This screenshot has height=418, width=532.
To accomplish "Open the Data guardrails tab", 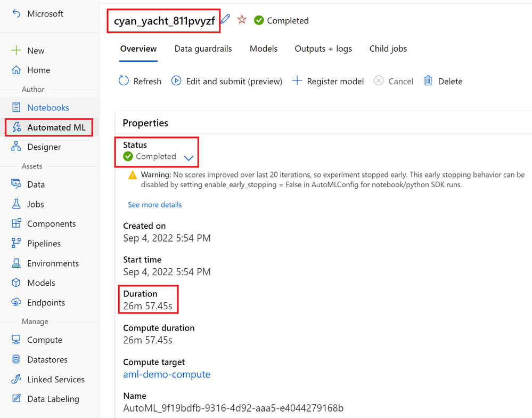I will [x=203, y=49].
